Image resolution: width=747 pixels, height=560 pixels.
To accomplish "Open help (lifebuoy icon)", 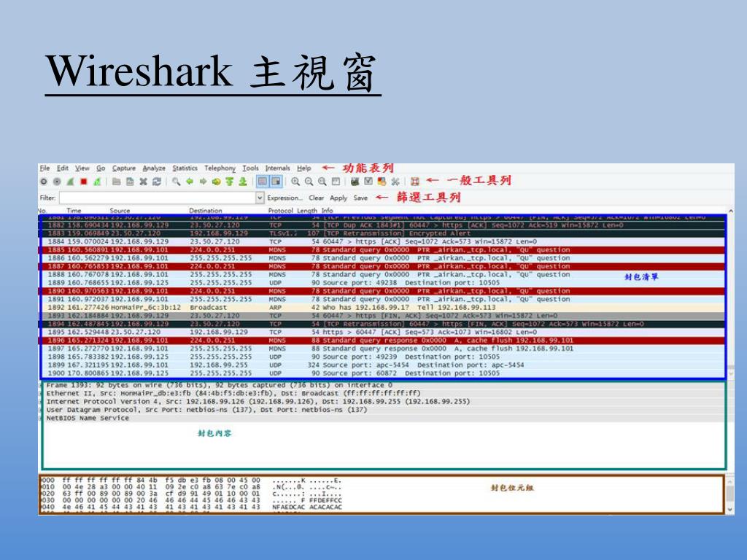I will (x=415, y=182).
